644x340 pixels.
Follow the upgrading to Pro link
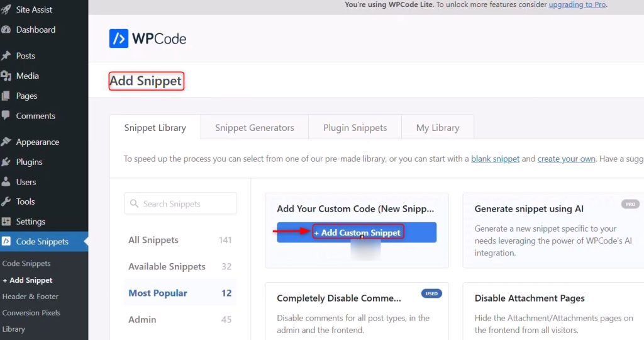[x=577, y=4]
